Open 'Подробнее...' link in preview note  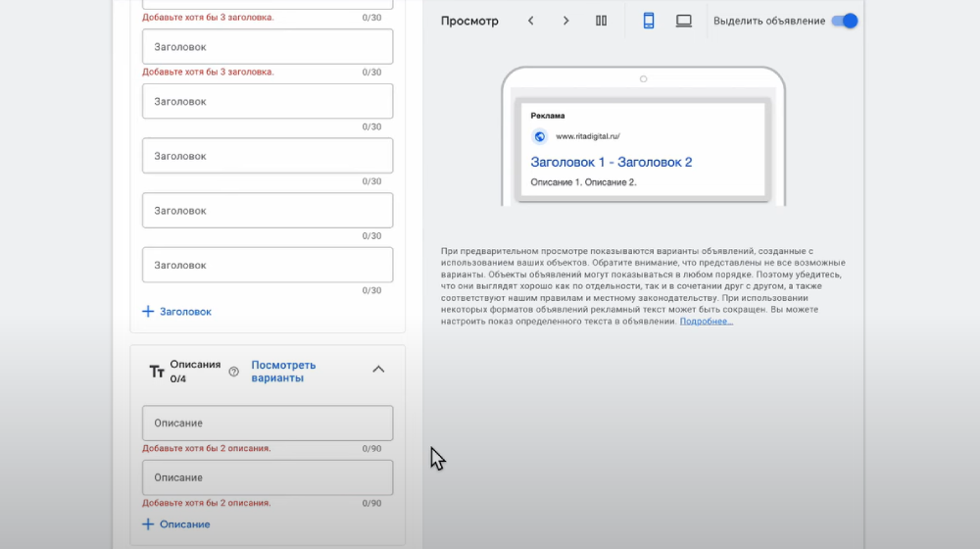click(x=707, y=322)
